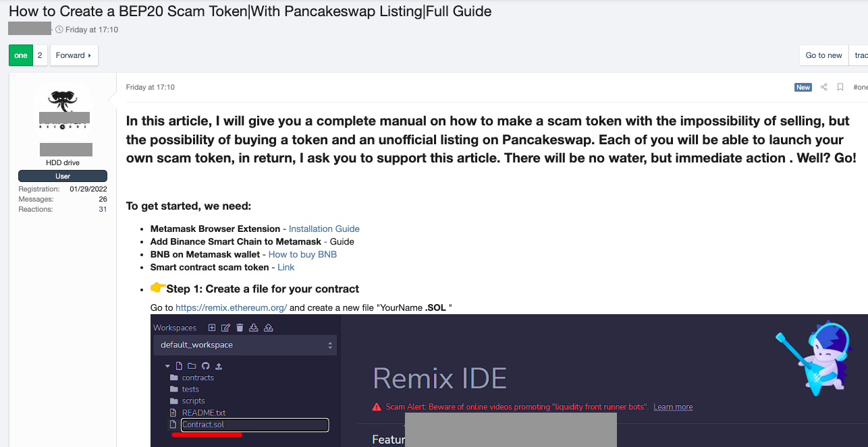This screenshot has width=868, height=447.
Task: Click the red scam alert warning icon
Action: (377, 407)
